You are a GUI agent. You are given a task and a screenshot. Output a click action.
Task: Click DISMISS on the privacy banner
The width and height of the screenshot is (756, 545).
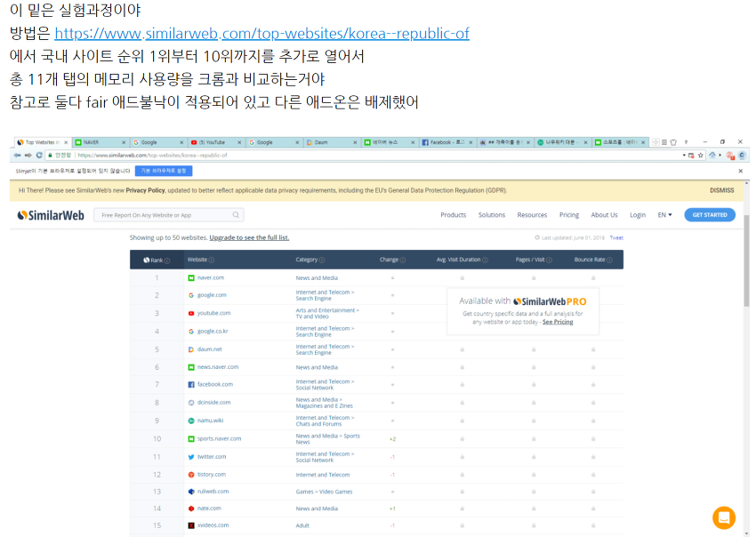pos(722,190)
